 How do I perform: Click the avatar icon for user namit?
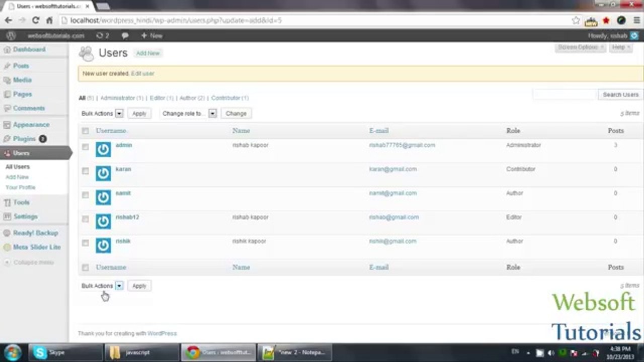coord(103,197)
